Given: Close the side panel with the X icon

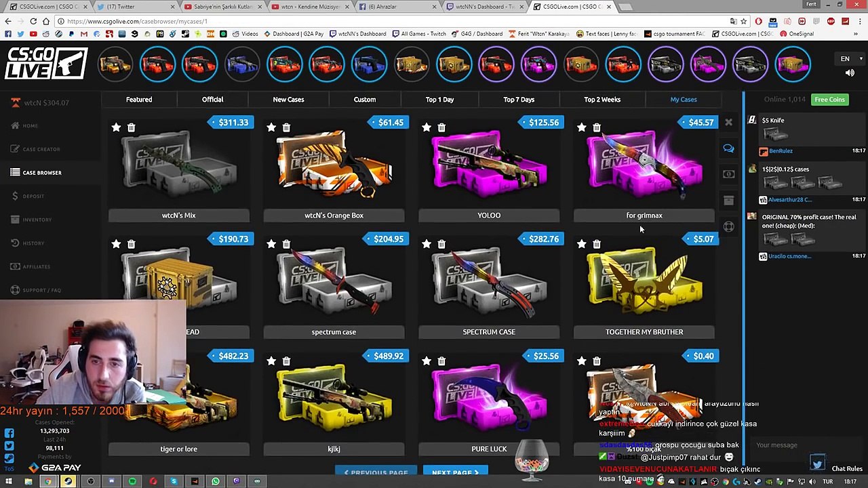Looking at the screenshot, I should 728,123.
